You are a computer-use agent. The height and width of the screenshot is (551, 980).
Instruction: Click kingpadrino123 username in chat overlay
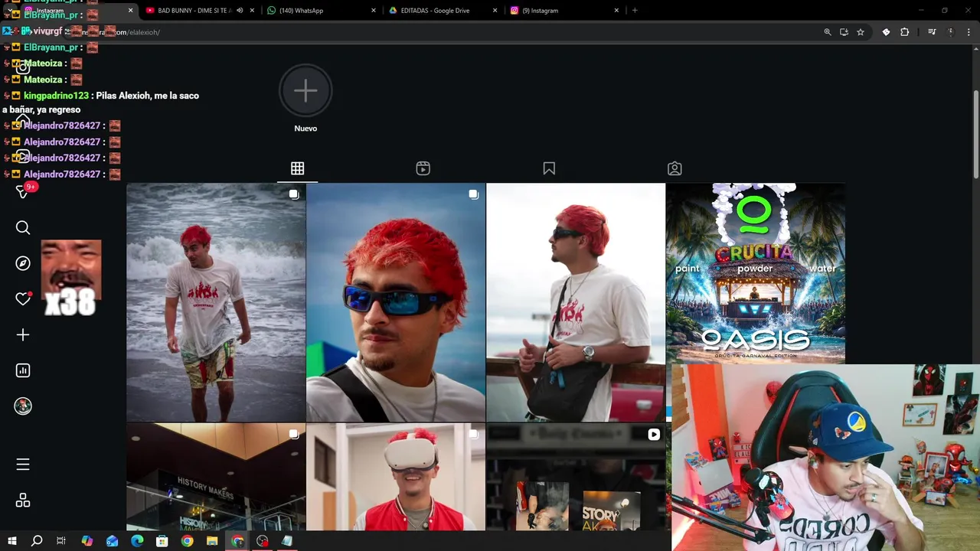click(x=56, y=96)
